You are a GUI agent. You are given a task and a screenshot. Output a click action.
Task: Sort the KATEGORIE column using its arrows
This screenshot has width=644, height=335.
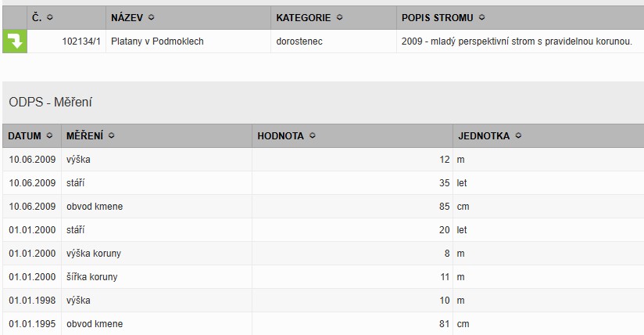click(338, 16)
